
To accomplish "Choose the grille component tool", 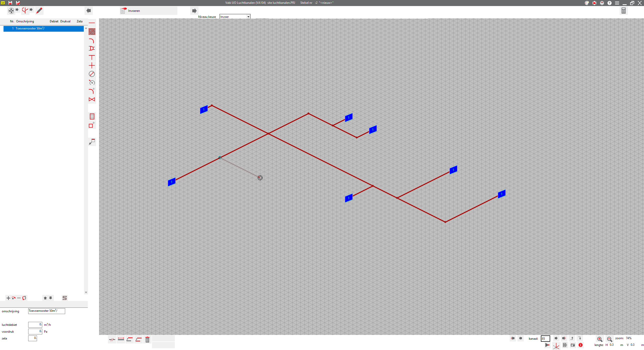I will 92,116.
